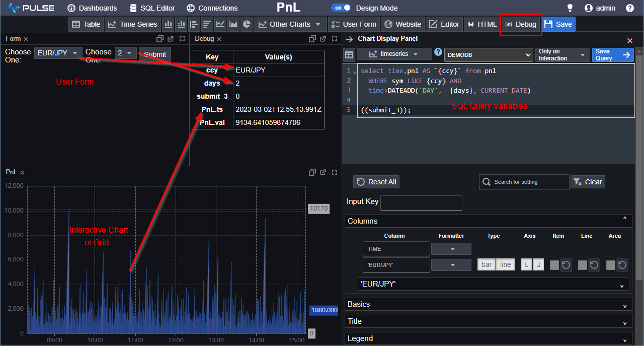This screenshot has width=644, height=346.
Task: Reset the Area color for 'EUR/JPY'
Action: (622, 265)
